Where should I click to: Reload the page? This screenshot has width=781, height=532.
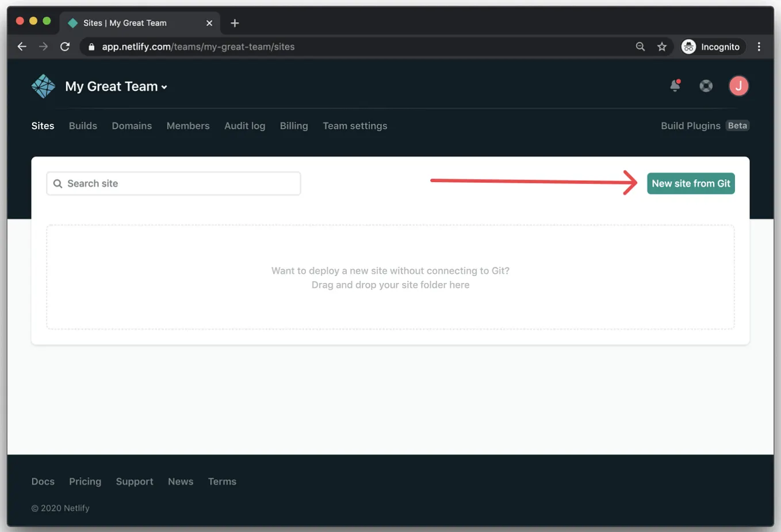click(x=65, y=47)
